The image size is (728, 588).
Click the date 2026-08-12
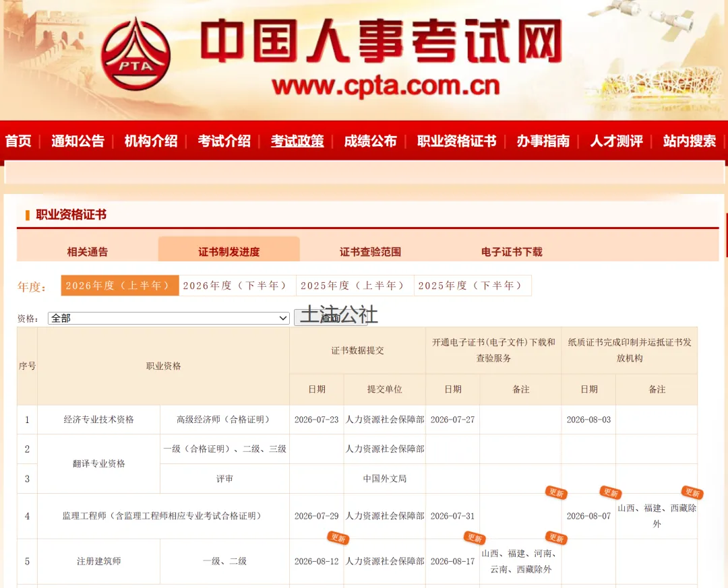coord(317,561)
